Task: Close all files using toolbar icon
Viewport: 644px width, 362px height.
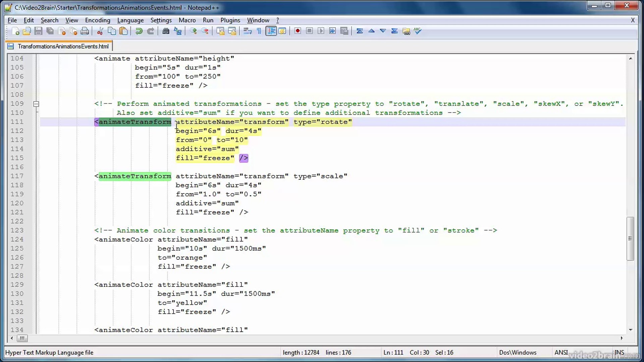Action: (x=73, y=31)
